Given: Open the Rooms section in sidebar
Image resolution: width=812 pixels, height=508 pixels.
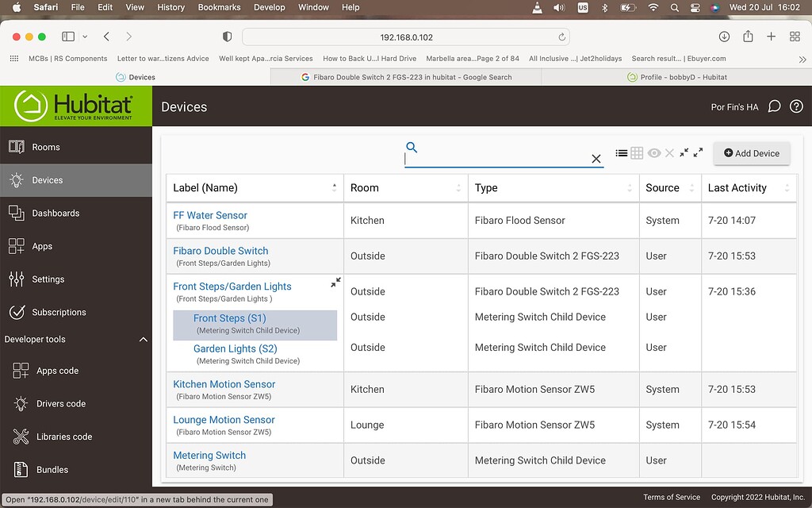Looking at the screenshot, I should [45, 147].
